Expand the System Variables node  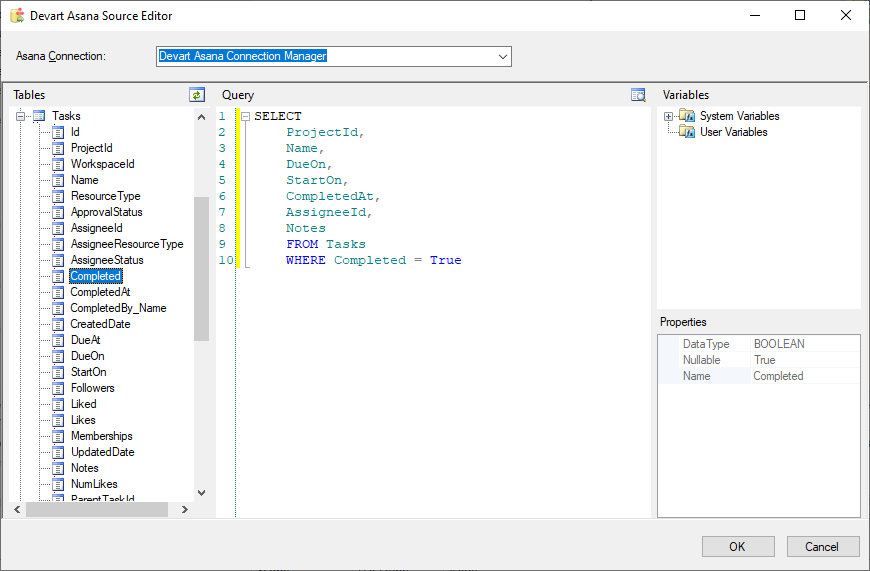(x=668, y=117)
